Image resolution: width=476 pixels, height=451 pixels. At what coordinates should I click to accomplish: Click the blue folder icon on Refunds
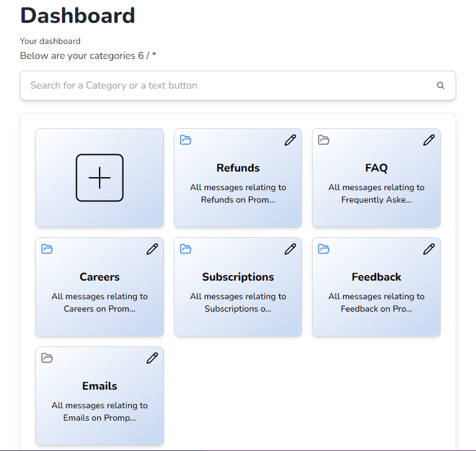[x=186, y=140]
